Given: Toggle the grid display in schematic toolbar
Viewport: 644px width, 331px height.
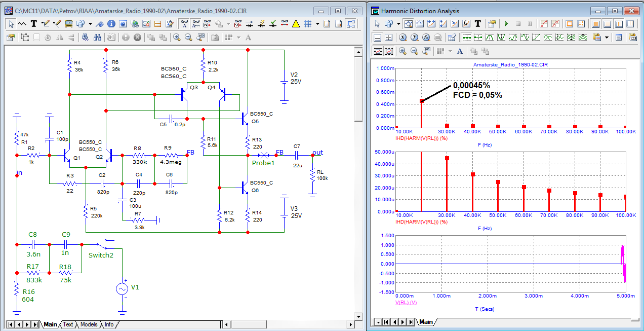Looking at the screenshot, I should (308, 23).
